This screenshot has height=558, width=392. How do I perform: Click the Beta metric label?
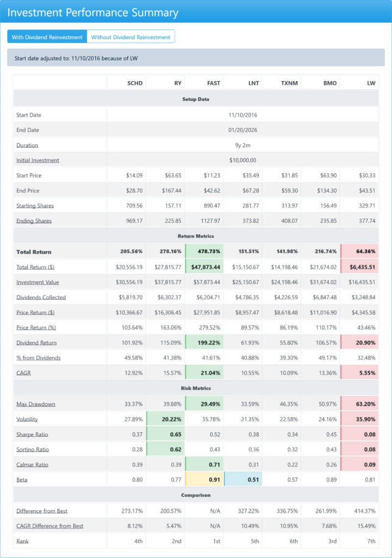[x=22, y=481]
